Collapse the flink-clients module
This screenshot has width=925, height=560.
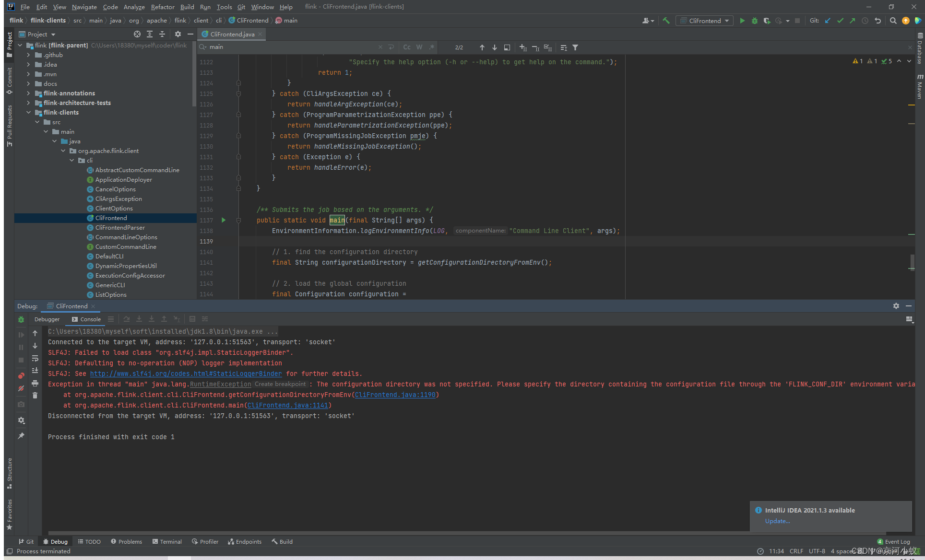point(28,113)
